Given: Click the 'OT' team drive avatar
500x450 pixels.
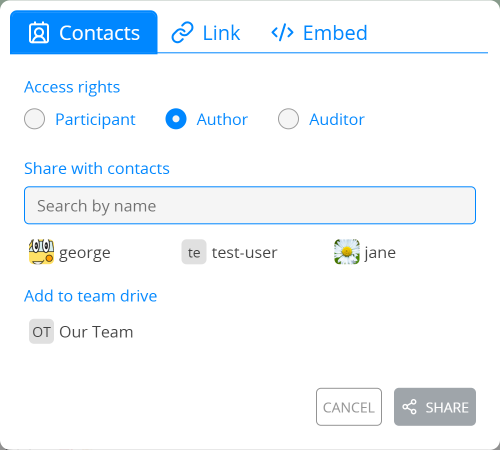Looking at the screenshot, I should pos(41,331).
